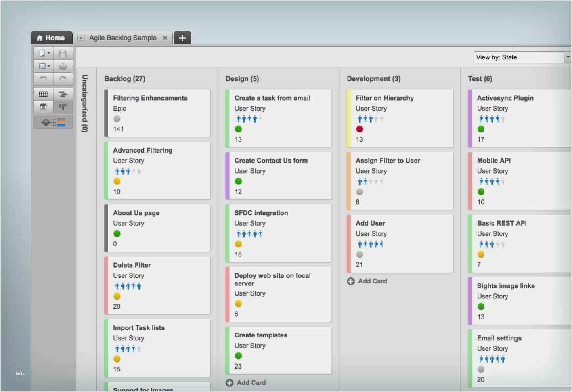Close the Agile Backlog Sample tab
Screen dimensions: 572x392
165,38
